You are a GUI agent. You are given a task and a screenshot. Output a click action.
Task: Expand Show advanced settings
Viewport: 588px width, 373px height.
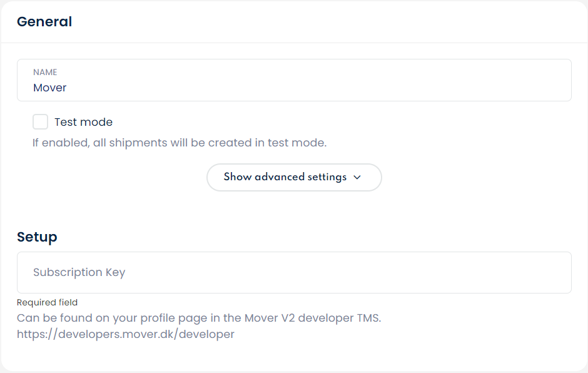[x=293, y=177]
